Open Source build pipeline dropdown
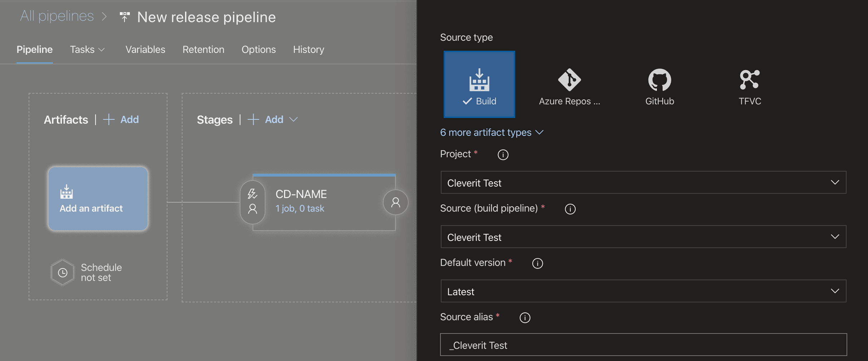The width and height of the screenshot is (868, 361). coord(643,237)
